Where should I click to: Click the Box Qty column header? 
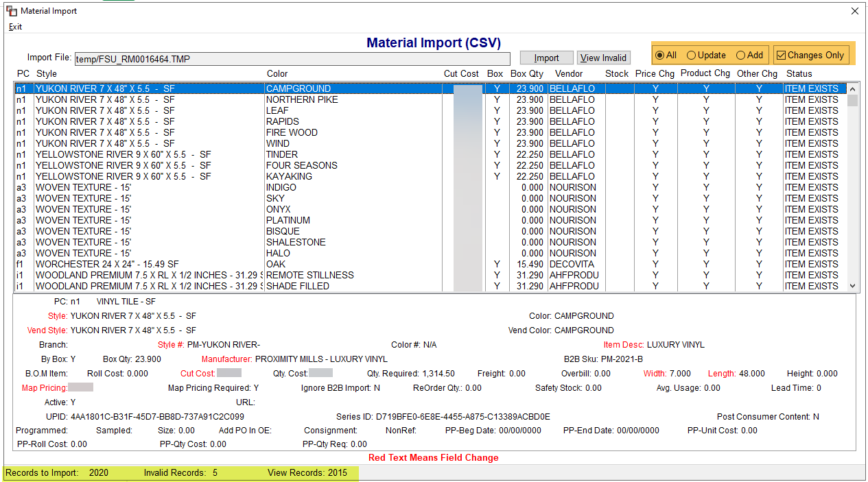[527, 73]
